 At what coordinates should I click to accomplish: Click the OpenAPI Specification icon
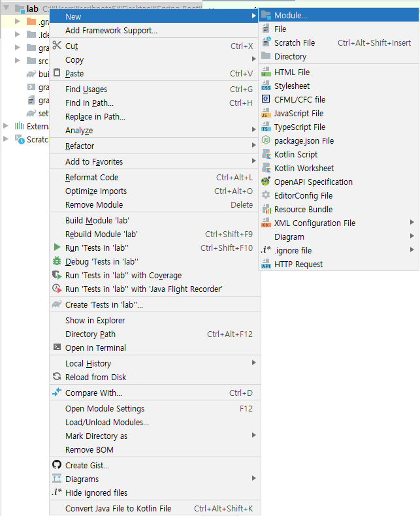[x=266, y=182]
